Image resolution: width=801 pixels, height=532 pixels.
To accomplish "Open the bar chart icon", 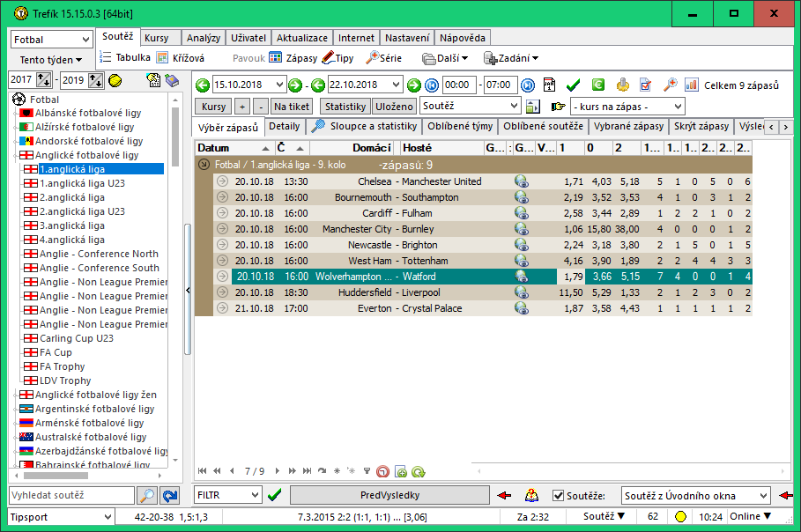I will pyautogui.click(x=692, y=85).
